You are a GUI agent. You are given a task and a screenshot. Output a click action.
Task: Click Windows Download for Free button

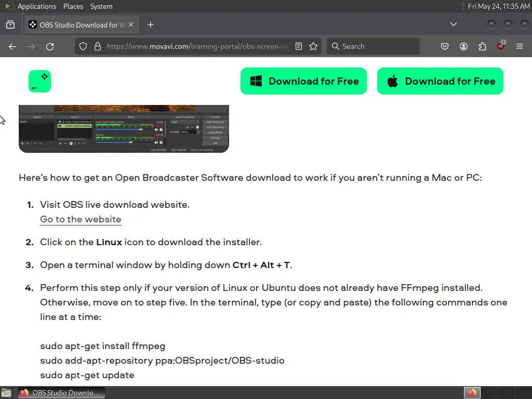coord(303,81)
